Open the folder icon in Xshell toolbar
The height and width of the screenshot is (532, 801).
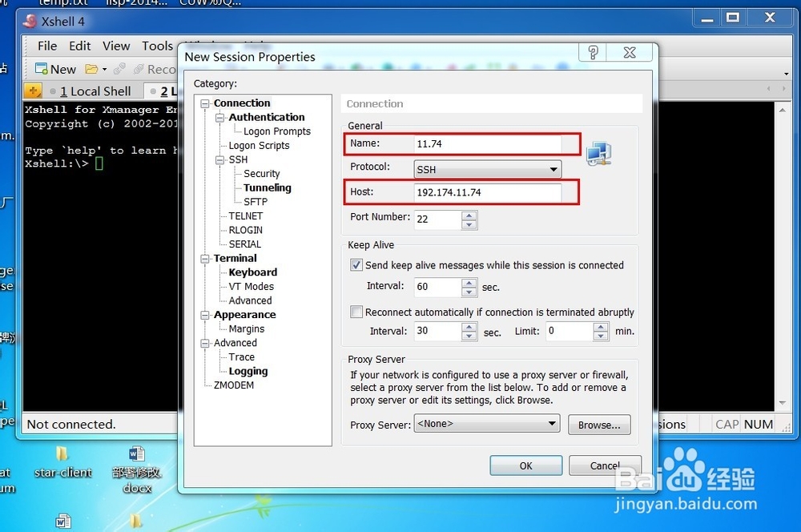pos(91,68)
